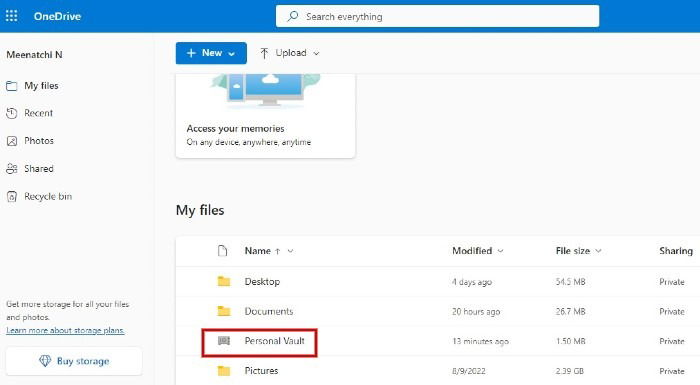Open the Pictures folder icon

(x=224, y=371)
